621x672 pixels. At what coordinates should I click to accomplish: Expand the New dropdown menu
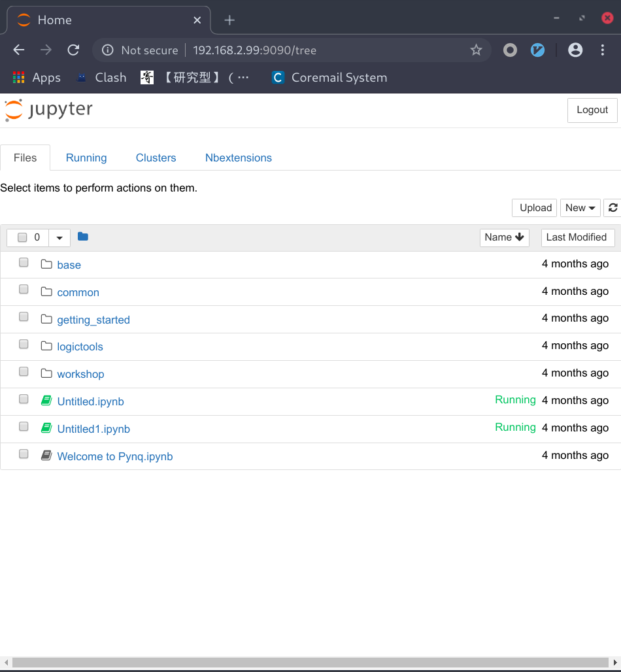(x=580, y=208)
